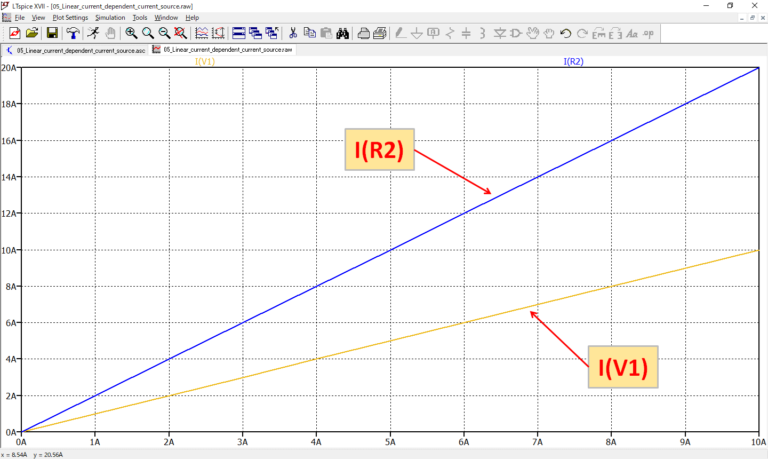The image size is (768, 459).
Task: Open a file using the folder icon
Action: coord(32,33)
